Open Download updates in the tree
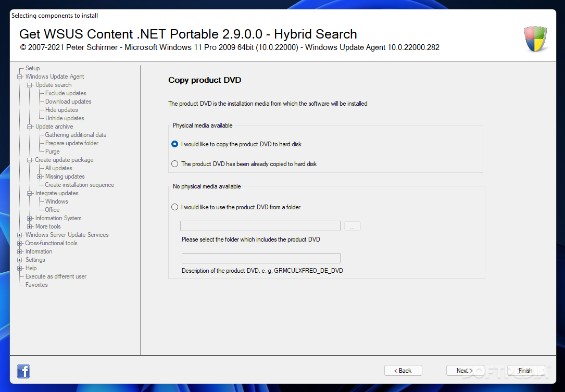The image size is (565, 392). click(x=68, y=101)
